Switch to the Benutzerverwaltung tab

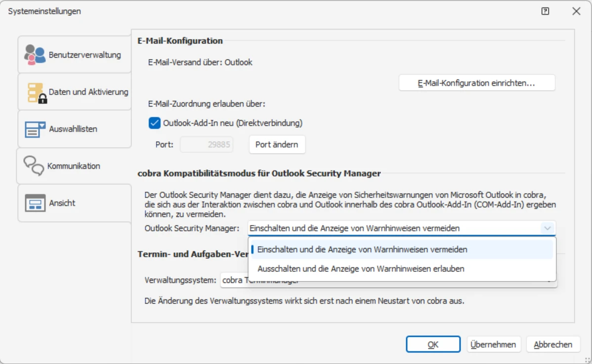(x=85, y=55)
